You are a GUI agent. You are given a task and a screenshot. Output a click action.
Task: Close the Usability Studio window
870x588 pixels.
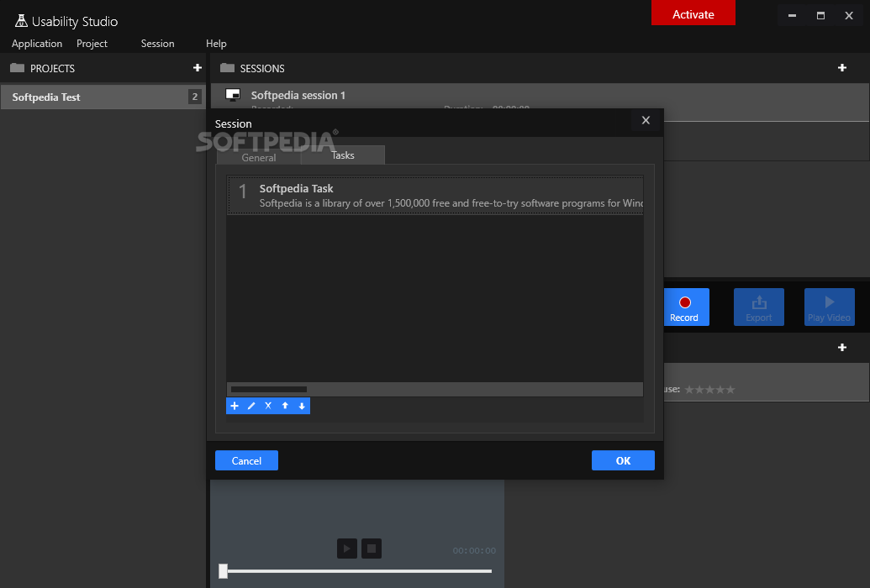pyautogui.click(x=849, y=15)
